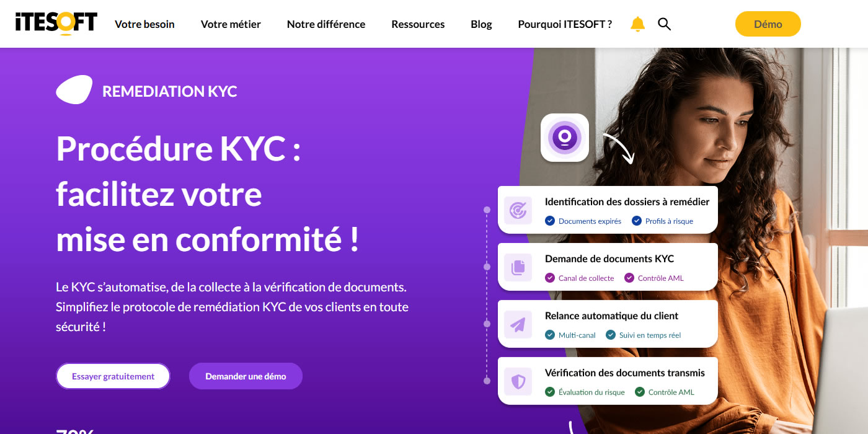Select the target icon for dossier identification
The height and width of the screenshot is (434, 868).
click(518, 210)
